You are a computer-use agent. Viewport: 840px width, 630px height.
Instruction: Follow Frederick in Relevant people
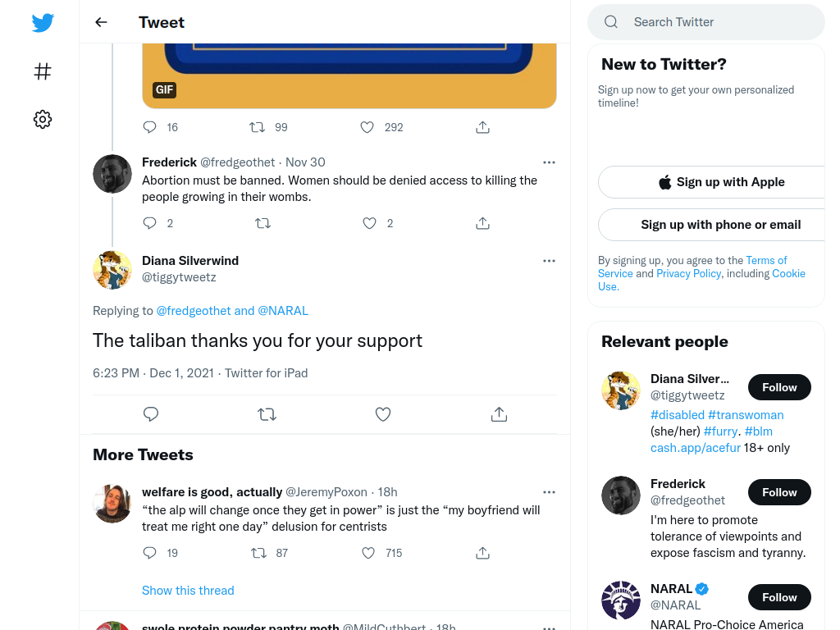click(x=779, y=492)
